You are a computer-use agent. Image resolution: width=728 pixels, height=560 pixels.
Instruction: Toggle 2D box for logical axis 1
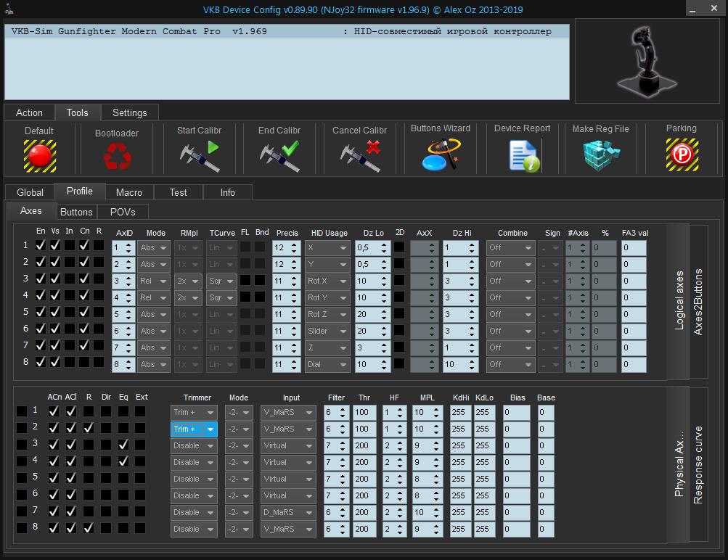(x=399, y=247)
